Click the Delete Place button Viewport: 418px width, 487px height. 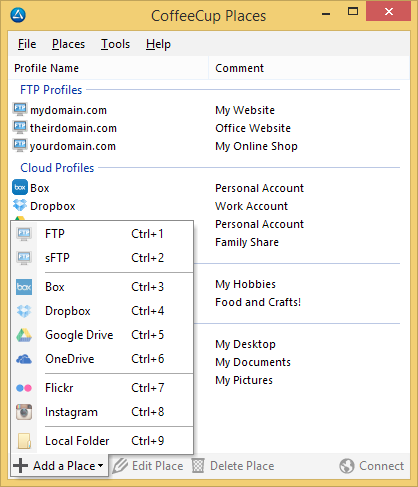point(233,466)
